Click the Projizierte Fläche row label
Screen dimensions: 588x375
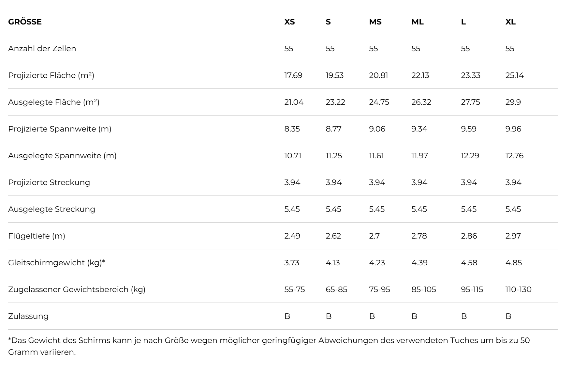51,75
